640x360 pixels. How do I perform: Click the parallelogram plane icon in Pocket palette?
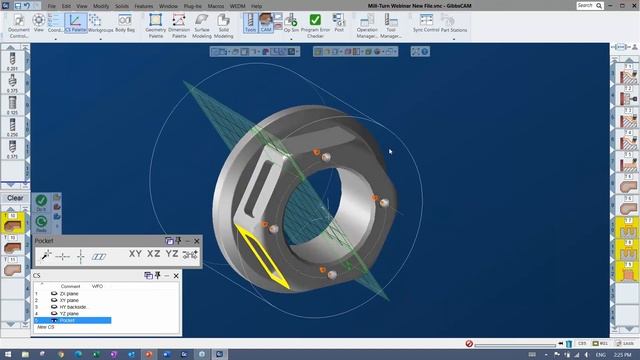coord(99,257)
